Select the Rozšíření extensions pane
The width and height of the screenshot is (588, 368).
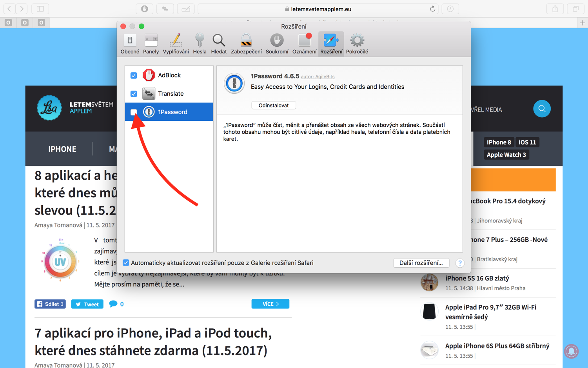(x=331, y=44)
